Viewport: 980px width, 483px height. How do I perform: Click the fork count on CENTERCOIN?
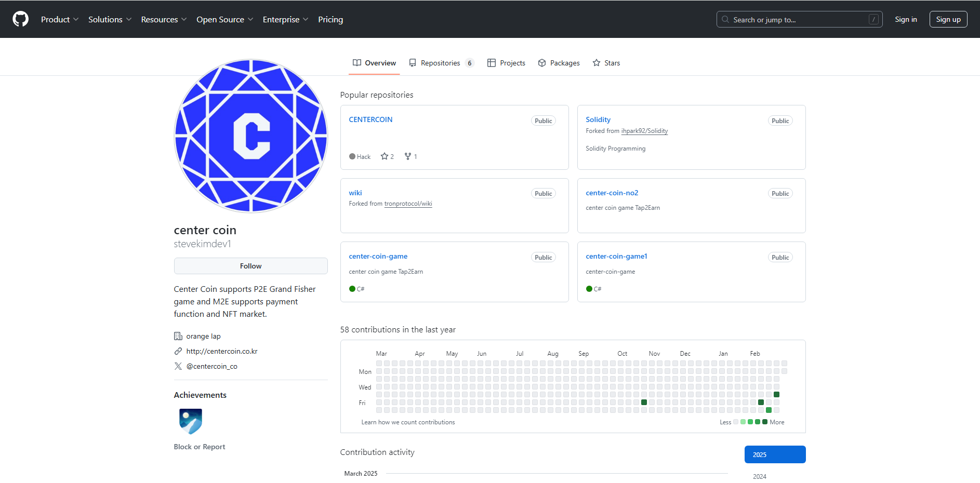click(410, 156)
